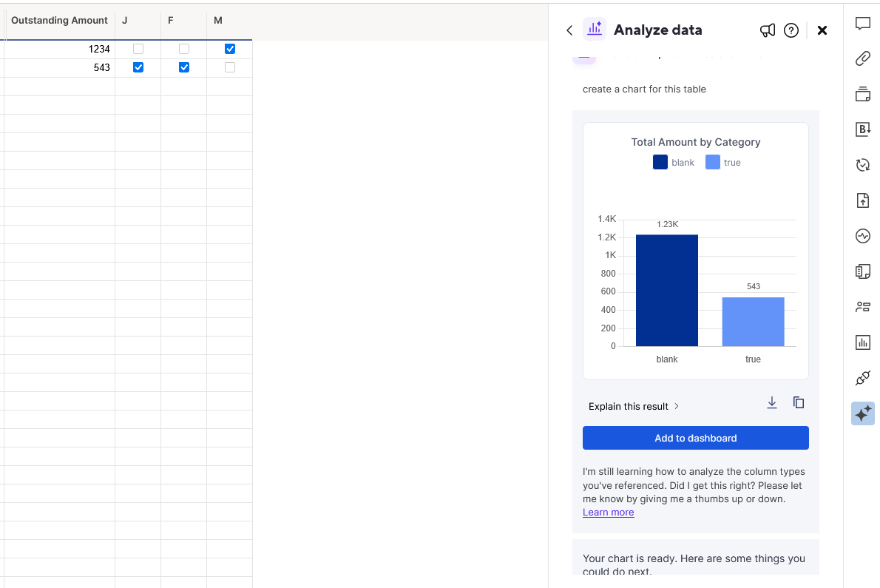Open the connectors plug icon
Image resolution: width=880 pixels, height=588 pixels.
point(862,378)
